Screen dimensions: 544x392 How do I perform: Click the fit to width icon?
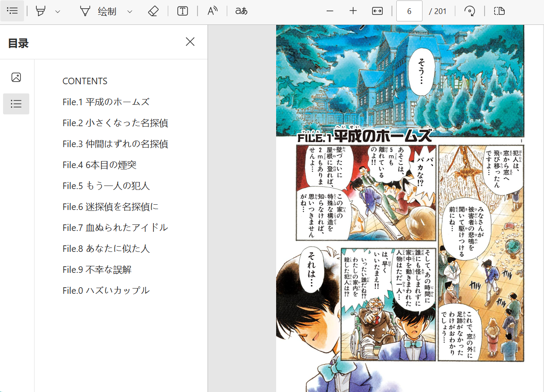[377, 11]
